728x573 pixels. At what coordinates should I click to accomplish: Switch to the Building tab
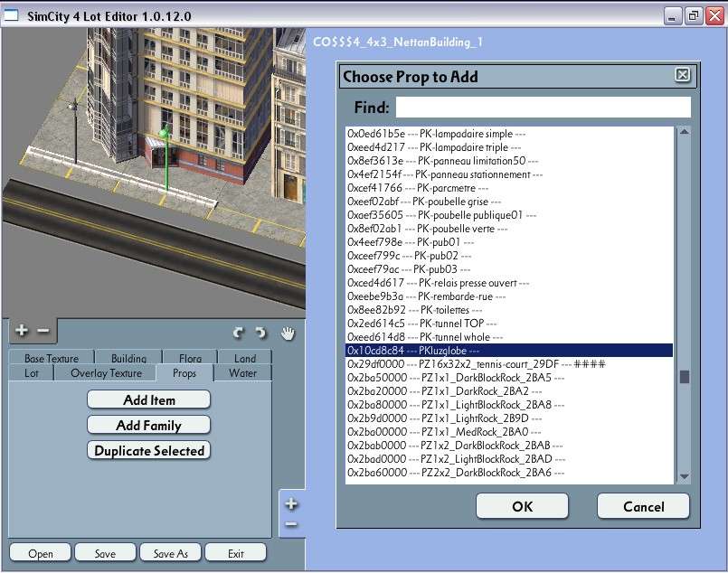pos(128,358)
